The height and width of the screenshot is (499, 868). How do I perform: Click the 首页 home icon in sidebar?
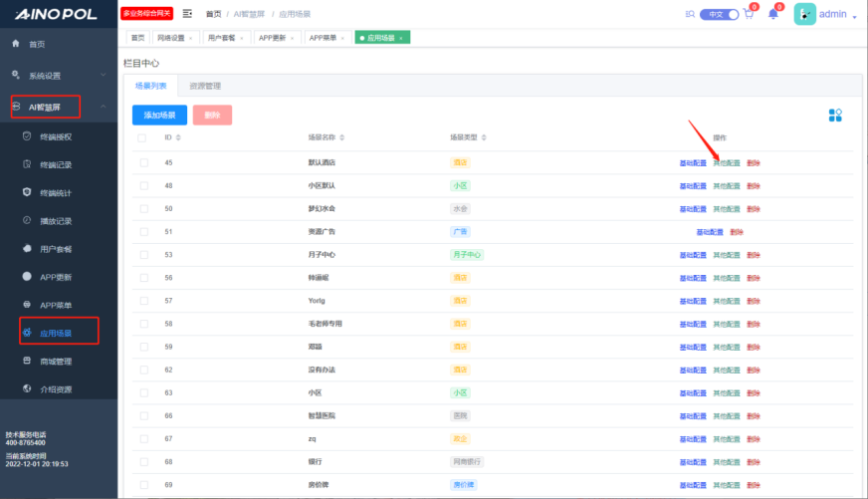(x=15, y=44)
